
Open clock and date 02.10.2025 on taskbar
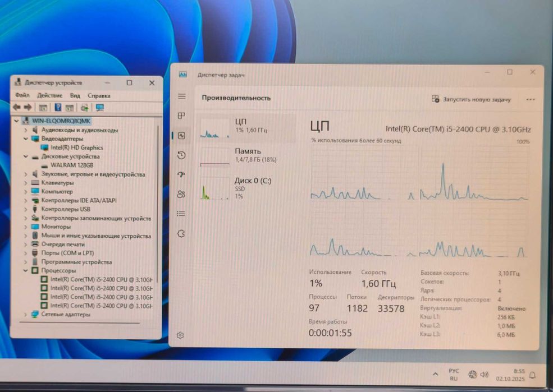point(510,375)
